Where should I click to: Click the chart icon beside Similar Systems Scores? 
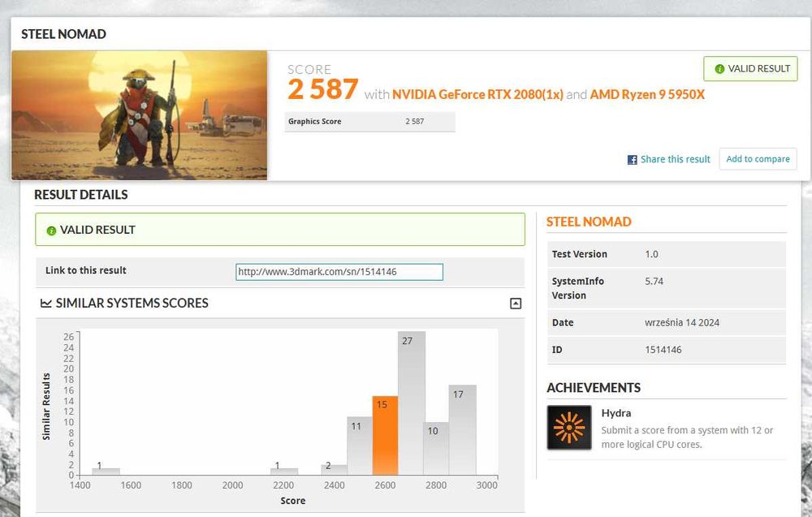(x=45, y=304)
